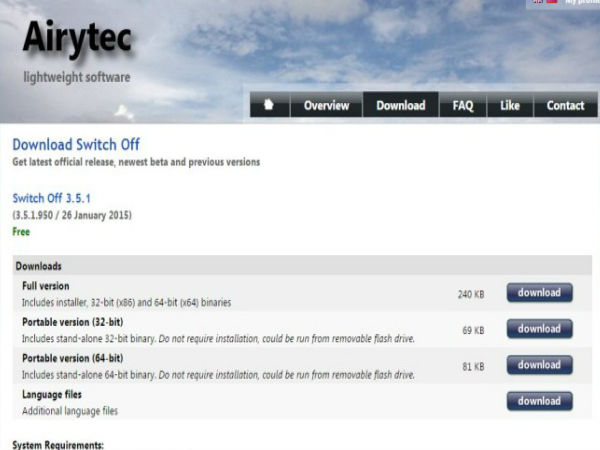This screenshot has height=450, width=600.
Task: Select the red flag language icon
Action: coord(550,3)
